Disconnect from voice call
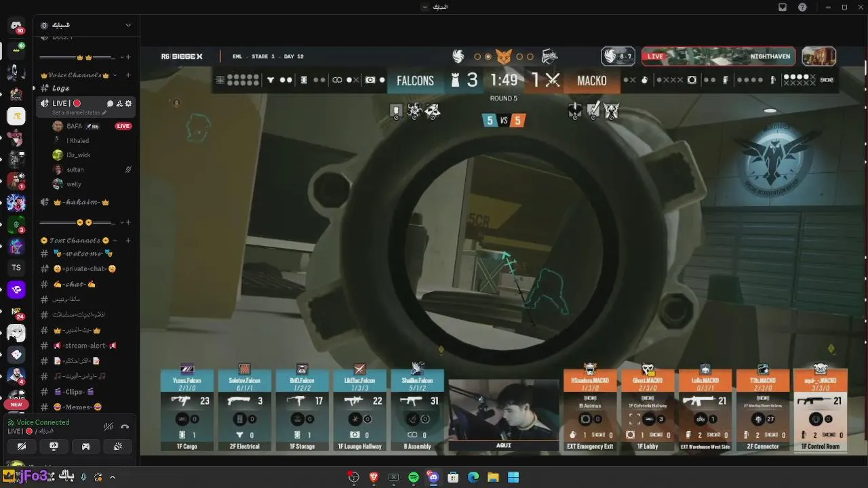The height and width of the screenshot is (488, 868). (125, 426)
